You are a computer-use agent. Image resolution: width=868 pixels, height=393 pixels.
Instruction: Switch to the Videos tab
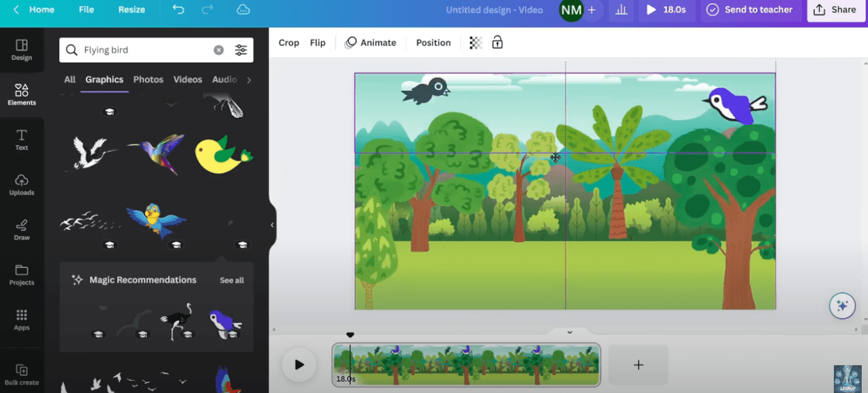tap(188, 80)
